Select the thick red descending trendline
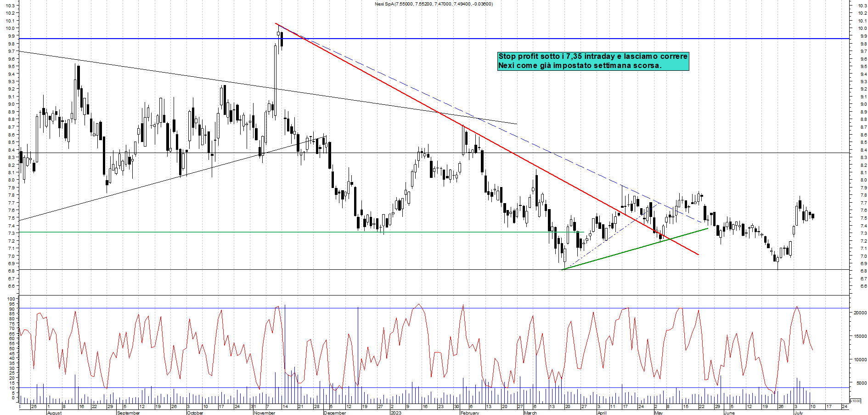This screenshot has width=868, height=415. 487,139
